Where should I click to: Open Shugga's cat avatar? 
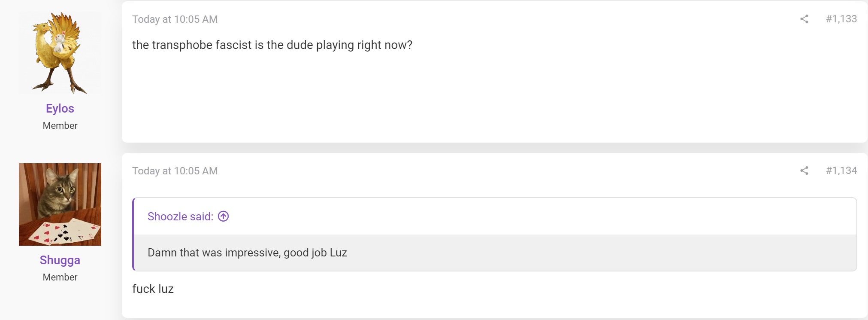click(x=60, y=204)
